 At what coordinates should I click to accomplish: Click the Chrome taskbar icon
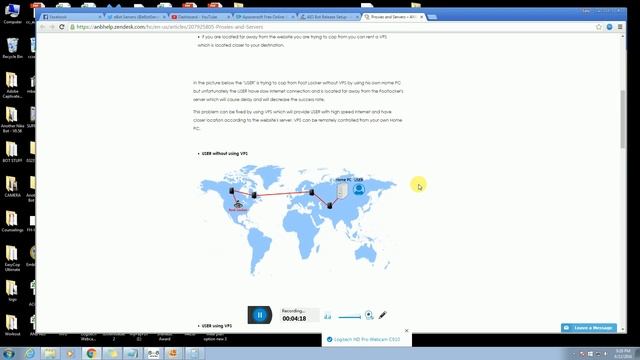(x=91, y=353)
